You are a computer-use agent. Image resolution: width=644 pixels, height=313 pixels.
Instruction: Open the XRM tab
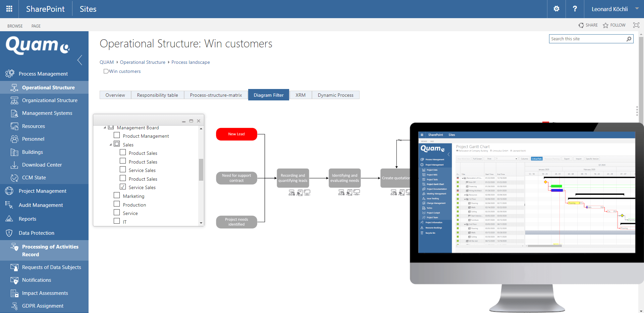click(301, 95)
